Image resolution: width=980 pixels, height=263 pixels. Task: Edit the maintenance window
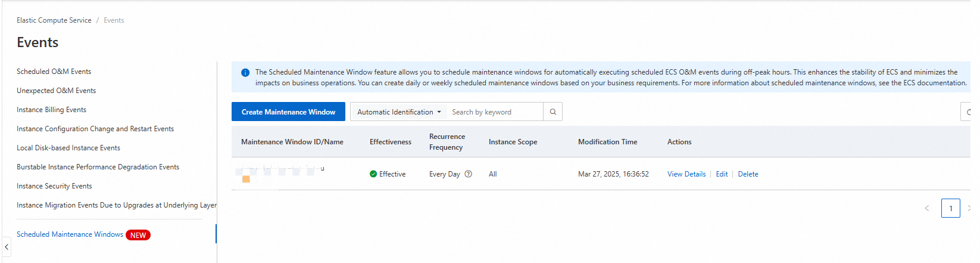point(722,174)
